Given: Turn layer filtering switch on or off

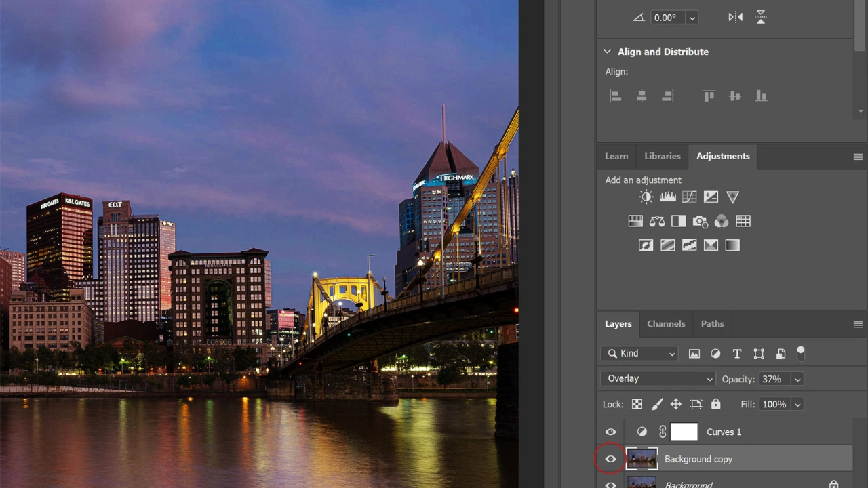Looking at the screenshot, I should [800, 353].
